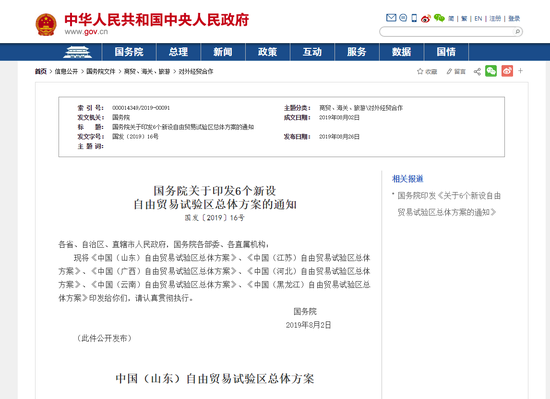
Task: Share via the red Weibo square button
Action: tap(507, 71)
